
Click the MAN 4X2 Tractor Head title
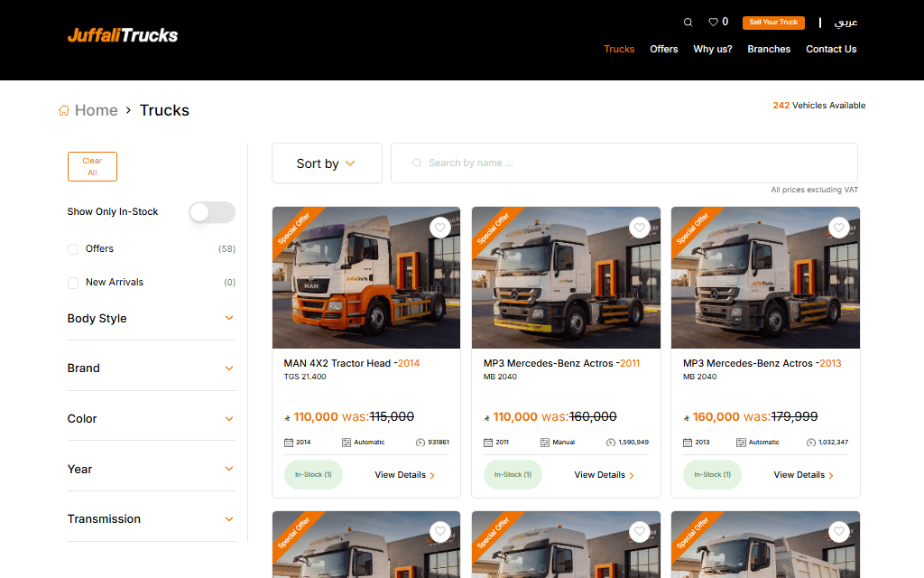coord(352,363)
